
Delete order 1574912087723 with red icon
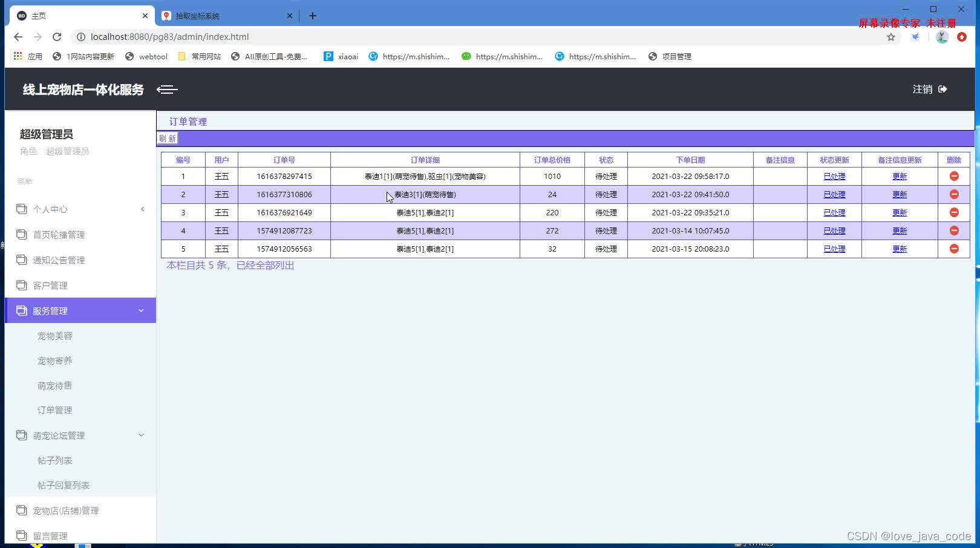point(954,230)
